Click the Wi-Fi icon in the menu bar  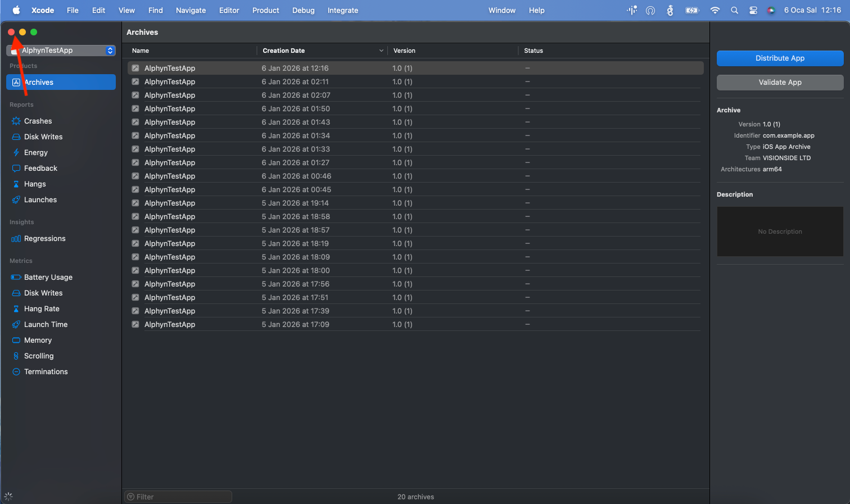pos(715,10)
